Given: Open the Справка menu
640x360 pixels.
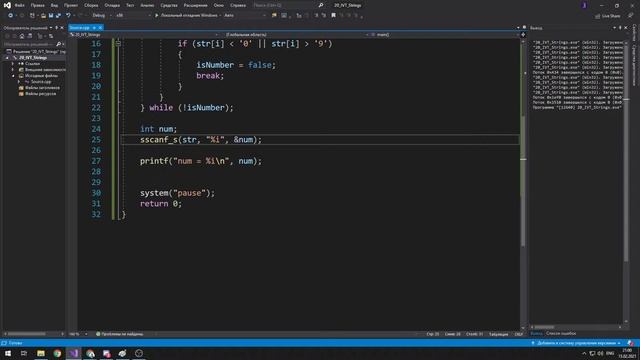Looking at the screenshot, I should click(x=238, y=5).
